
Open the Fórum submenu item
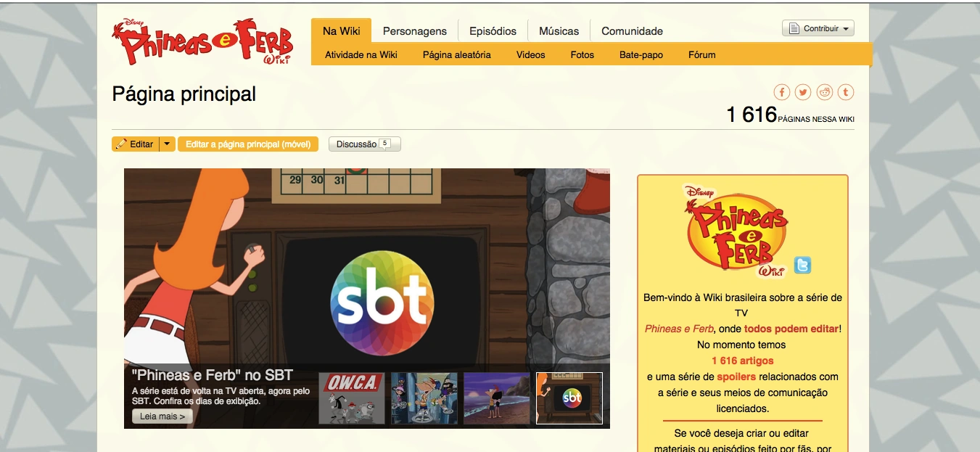click(x=702, y=54)
